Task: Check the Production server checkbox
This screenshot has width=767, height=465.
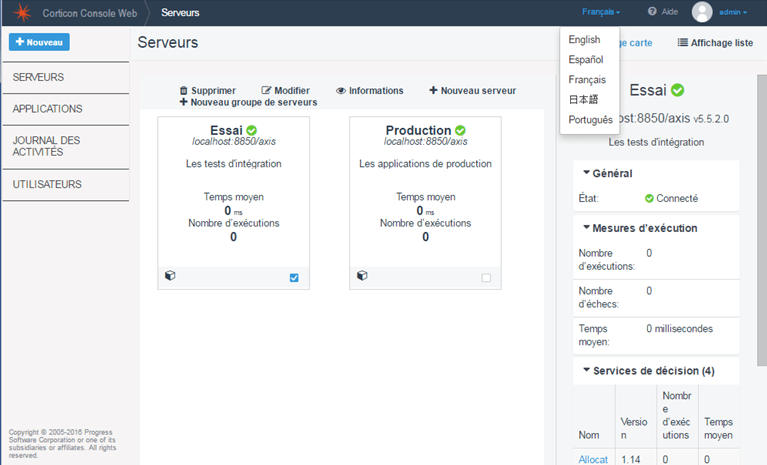Action: click(486, 278)
